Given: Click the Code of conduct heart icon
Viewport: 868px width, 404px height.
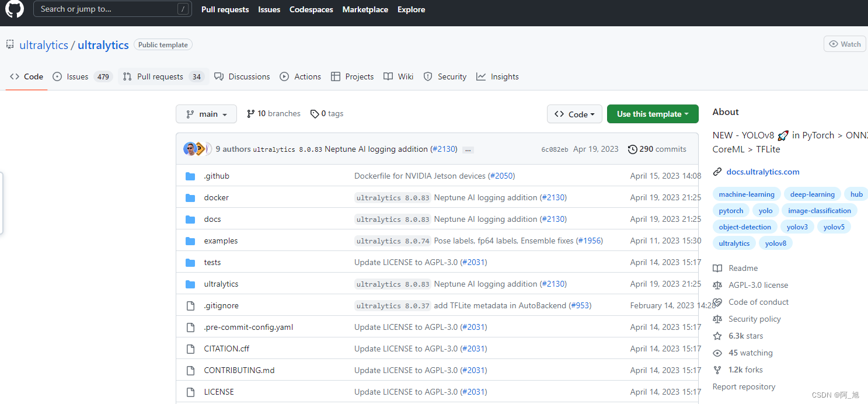Looking at the screenshot, I should [717, 302].
